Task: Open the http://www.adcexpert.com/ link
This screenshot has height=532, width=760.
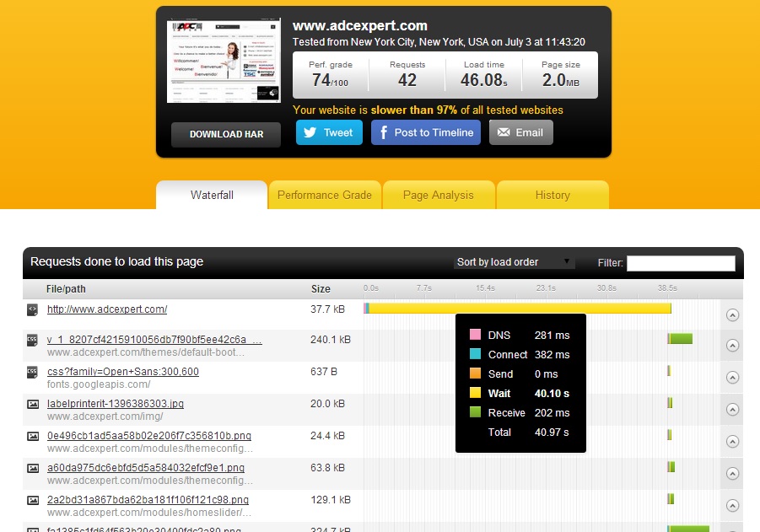Action: pyautogui.click(x=107, y=309)
